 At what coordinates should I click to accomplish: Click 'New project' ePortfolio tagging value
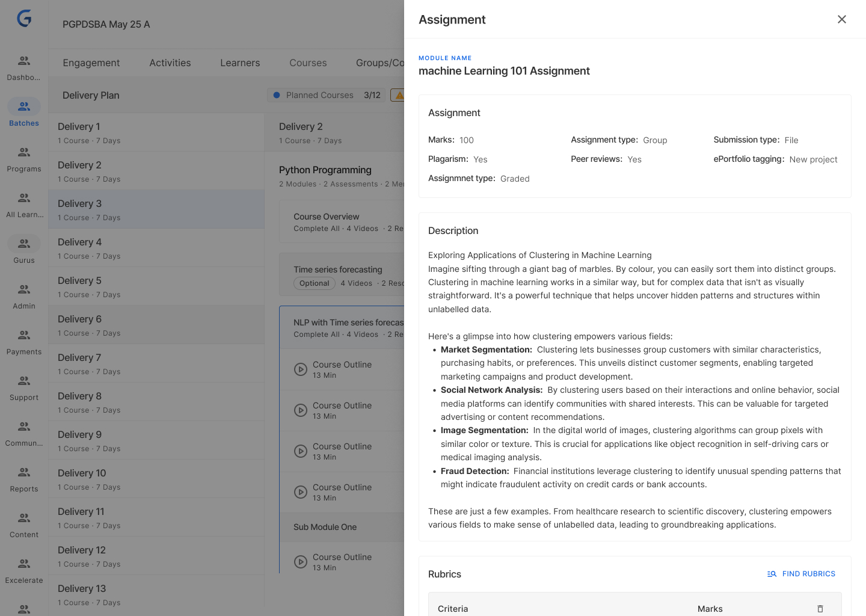(x=813, y=159)
